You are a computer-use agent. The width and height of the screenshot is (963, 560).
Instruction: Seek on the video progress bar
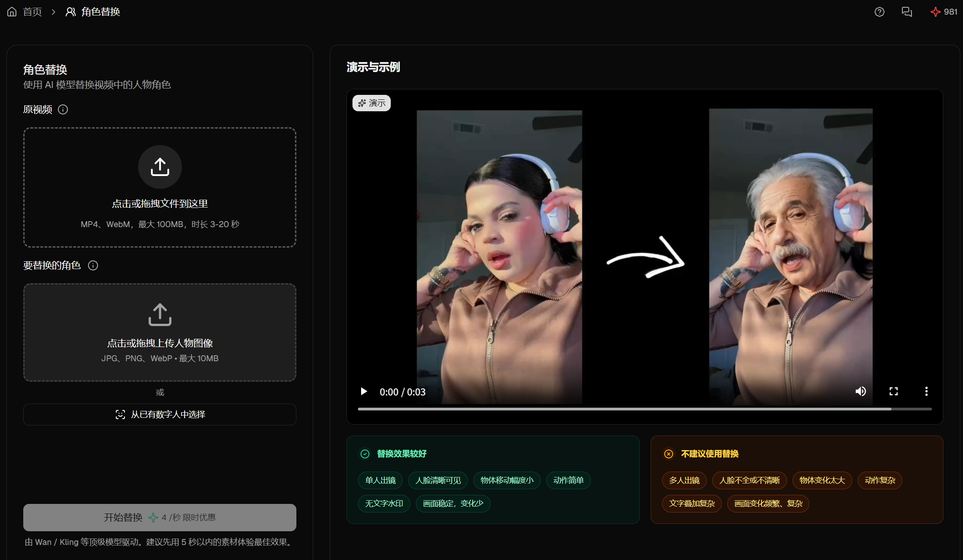[645, 409]
